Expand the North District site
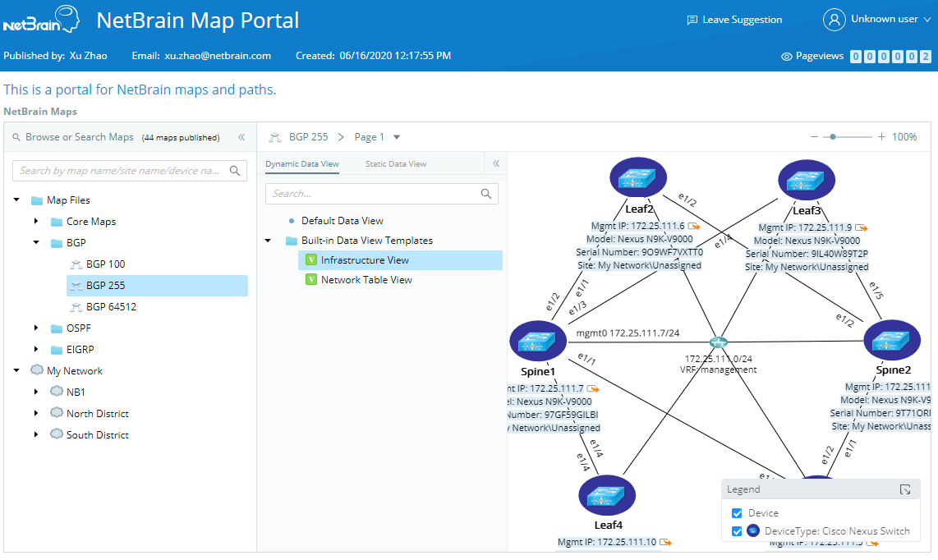The height and width of the screenshot is (560, 938). pyautogui.click(x=36, y=413)
